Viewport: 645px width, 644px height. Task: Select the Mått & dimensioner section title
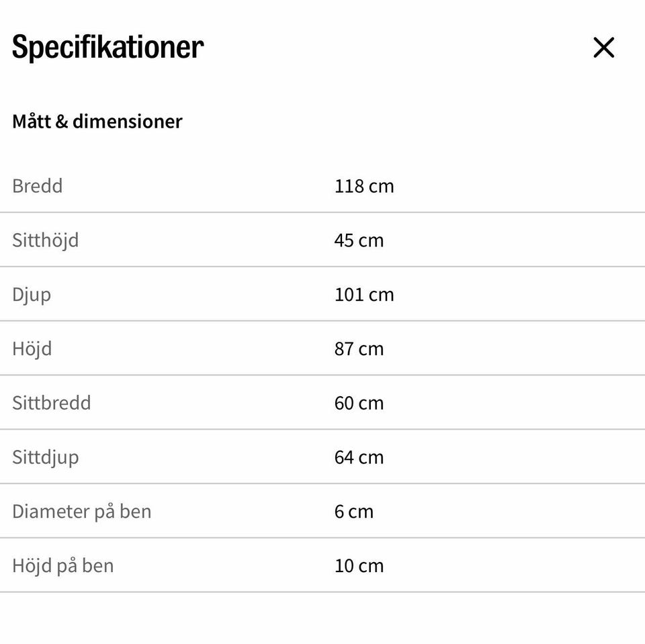tap(97, 122)
